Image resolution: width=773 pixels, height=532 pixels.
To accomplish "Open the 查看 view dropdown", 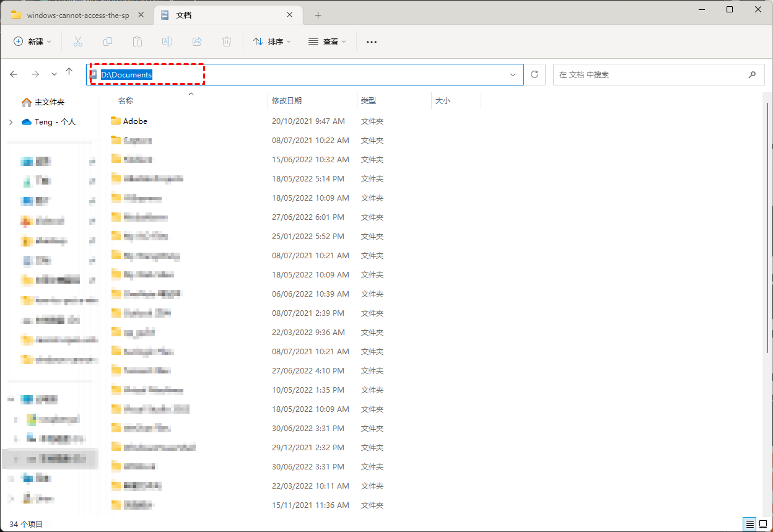I will click(328, 41).
